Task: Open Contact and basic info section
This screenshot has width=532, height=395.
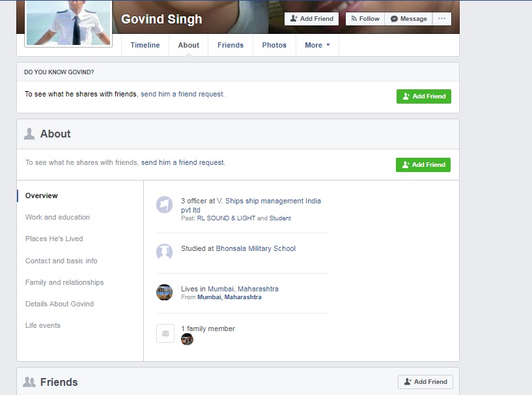Action: [61, 261]
